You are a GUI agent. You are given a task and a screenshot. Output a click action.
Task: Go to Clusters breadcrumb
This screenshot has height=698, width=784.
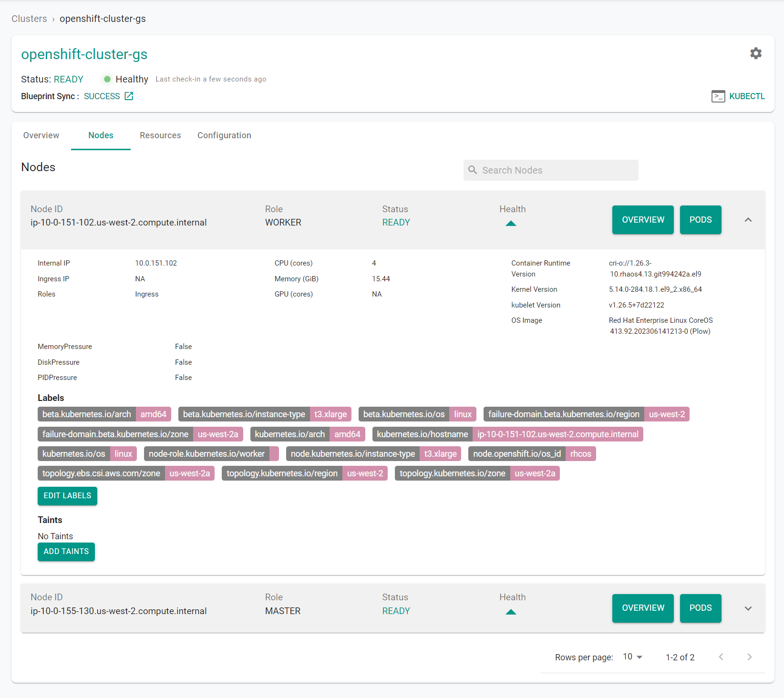pos(29,19)
